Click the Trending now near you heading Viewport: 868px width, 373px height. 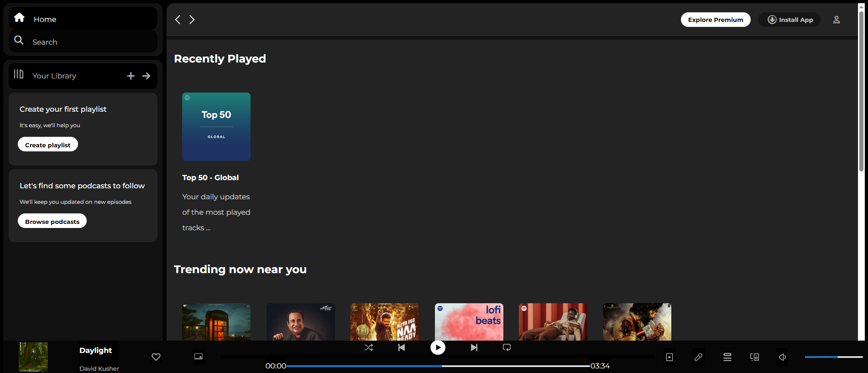[x=240, y=269]
